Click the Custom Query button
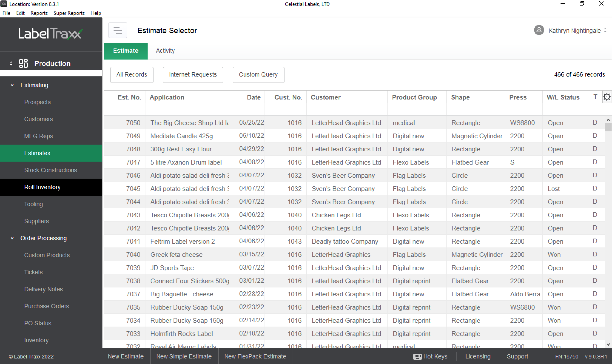The image size is (612, 364). pyautogui.click(x=258, y=75)
